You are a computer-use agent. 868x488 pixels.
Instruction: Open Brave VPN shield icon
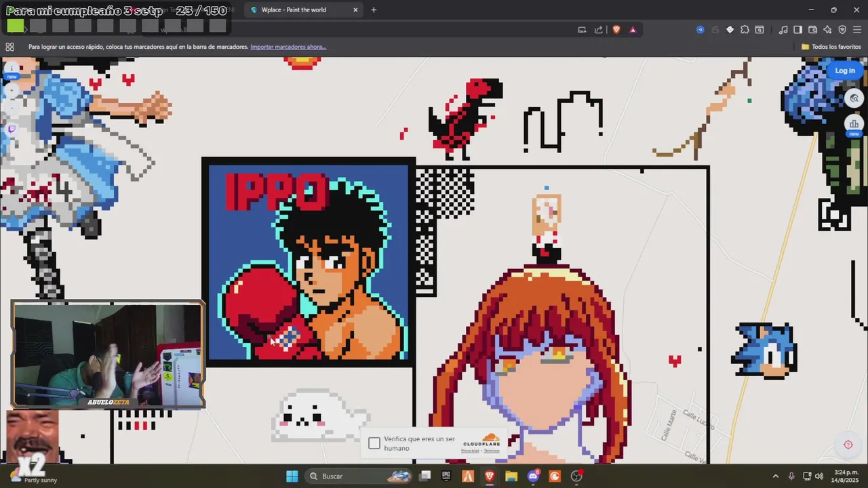(842, 30)
